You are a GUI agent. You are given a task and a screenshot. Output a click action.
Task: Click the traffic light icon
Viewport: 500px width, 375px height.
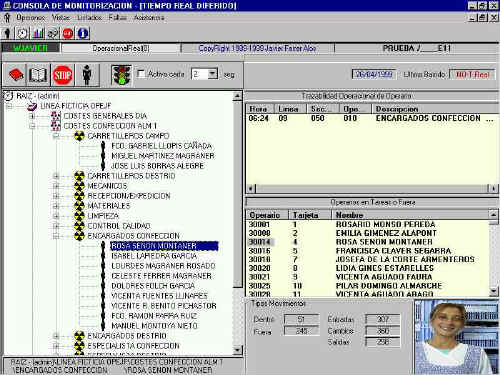121,75
